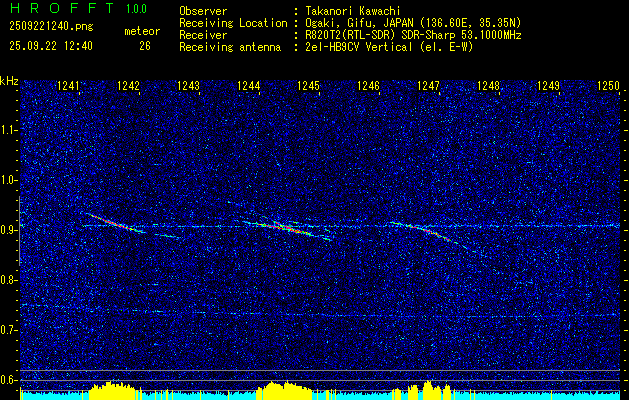Click the 1247 time marker
This screenshot has width=629, height=400.
click(x=428, y=85)
